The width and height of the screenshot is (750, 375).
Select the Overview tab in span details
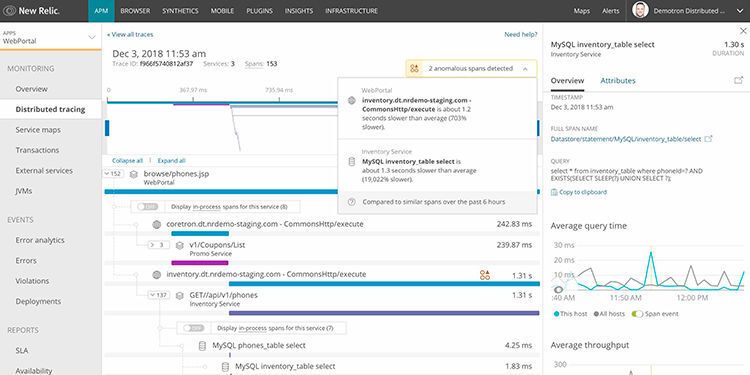click(567, 81)
